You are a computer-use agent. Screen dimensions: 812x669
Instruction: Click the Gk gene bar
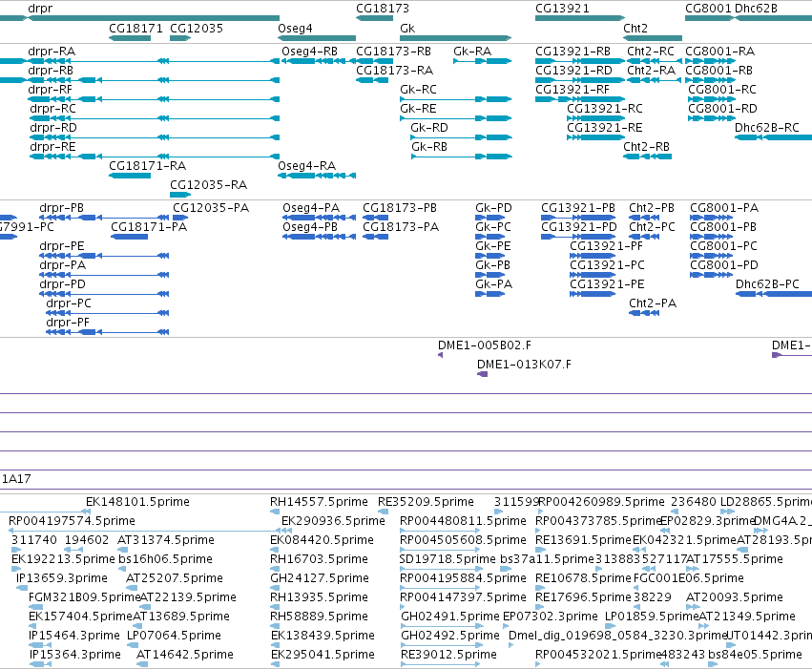coord(456,38)
